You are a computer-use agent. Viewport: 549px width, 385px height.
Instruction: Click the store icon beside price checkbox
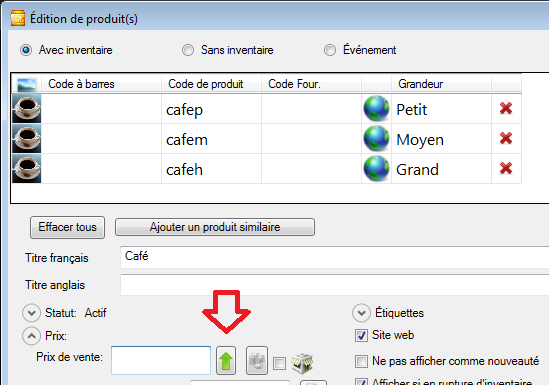[x=302, y=363]
